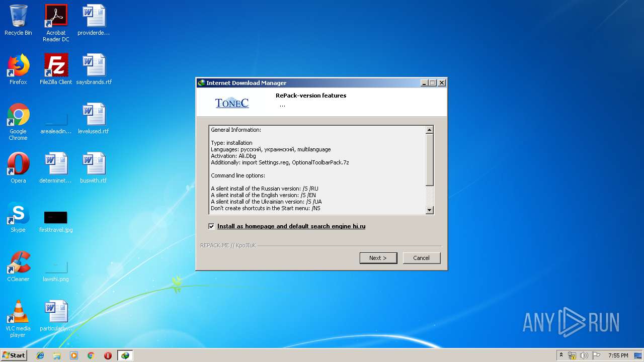Click the 'Type: installation' line
Image resolution: width=644 pixels, height=362 pixels.
pos(232,143)
